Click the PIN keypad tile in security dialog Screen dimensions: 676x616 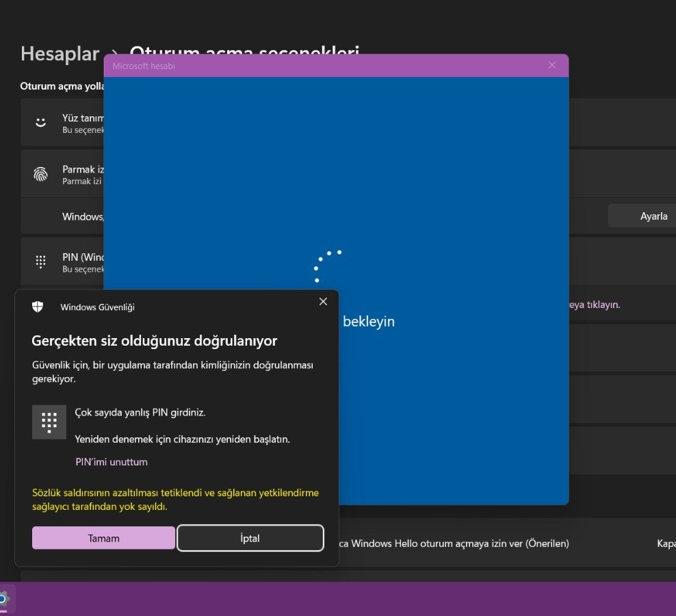click(49, 422)
